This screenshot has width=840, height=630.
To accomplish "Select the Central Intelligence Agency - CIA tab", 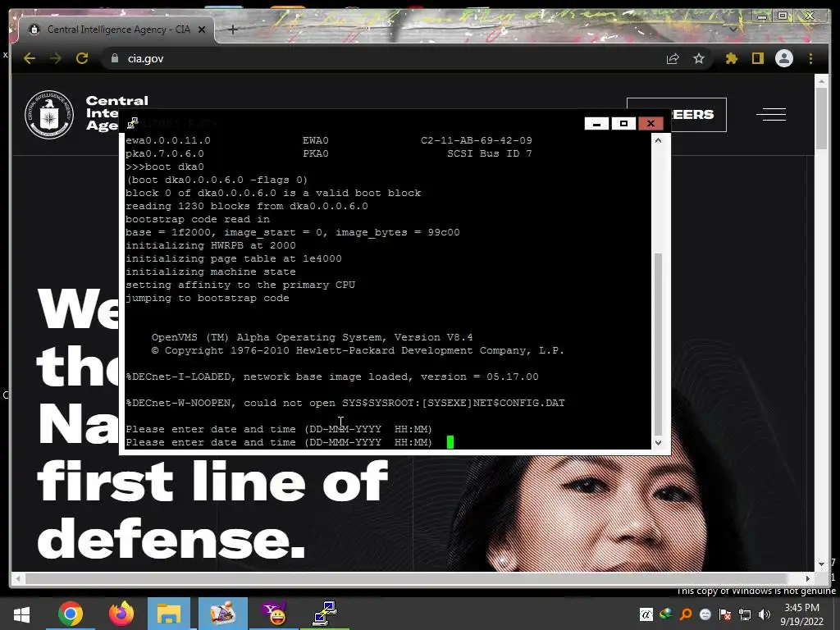I will coord(118,30).
